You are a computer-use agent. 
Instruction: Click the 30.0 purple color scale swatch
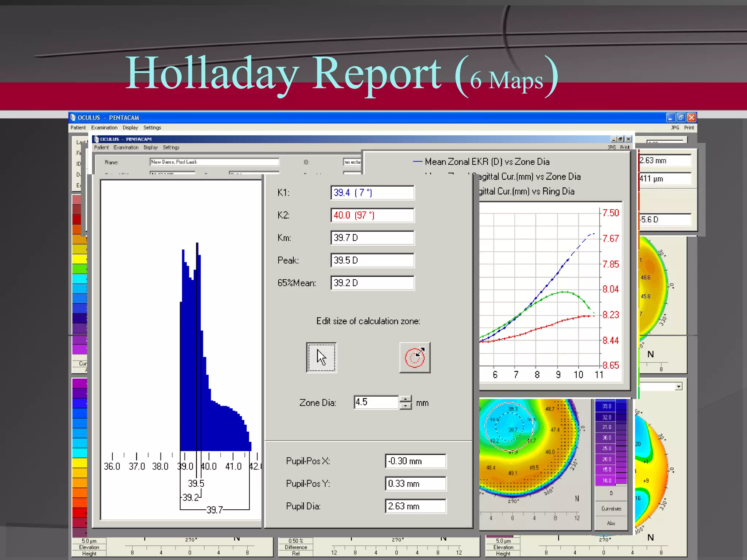pyautogui.click(x=607, y=438)
